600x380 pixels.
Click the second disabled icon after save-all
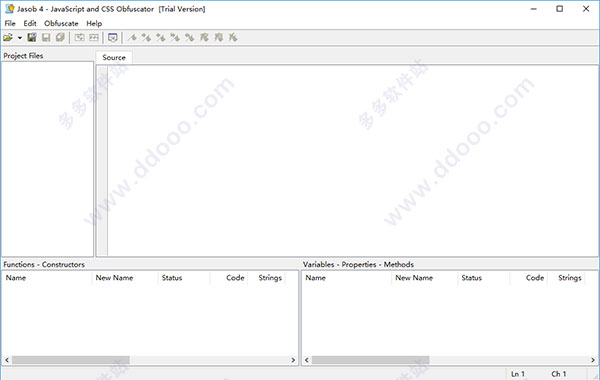94,38
